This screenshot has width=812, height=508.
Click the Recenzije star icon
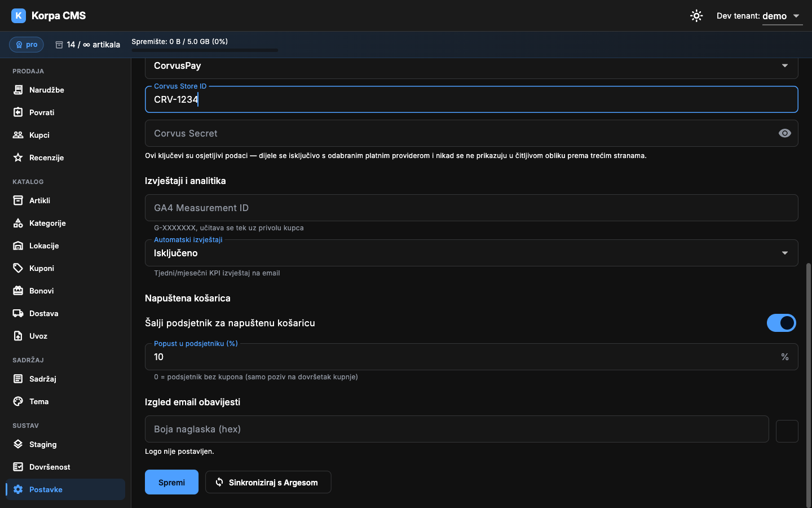coord(18,157)
